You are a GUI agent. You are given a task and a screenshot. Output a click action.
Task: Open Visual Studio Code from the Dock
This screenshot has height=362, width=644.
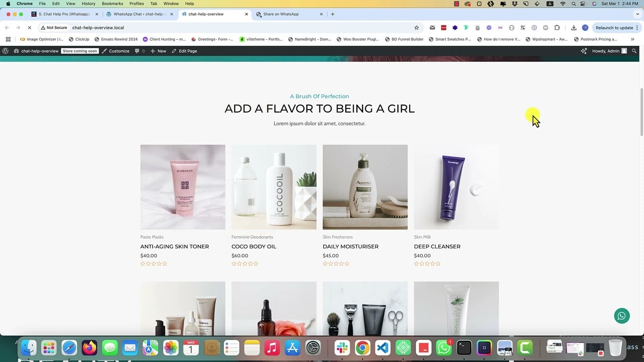383,347
